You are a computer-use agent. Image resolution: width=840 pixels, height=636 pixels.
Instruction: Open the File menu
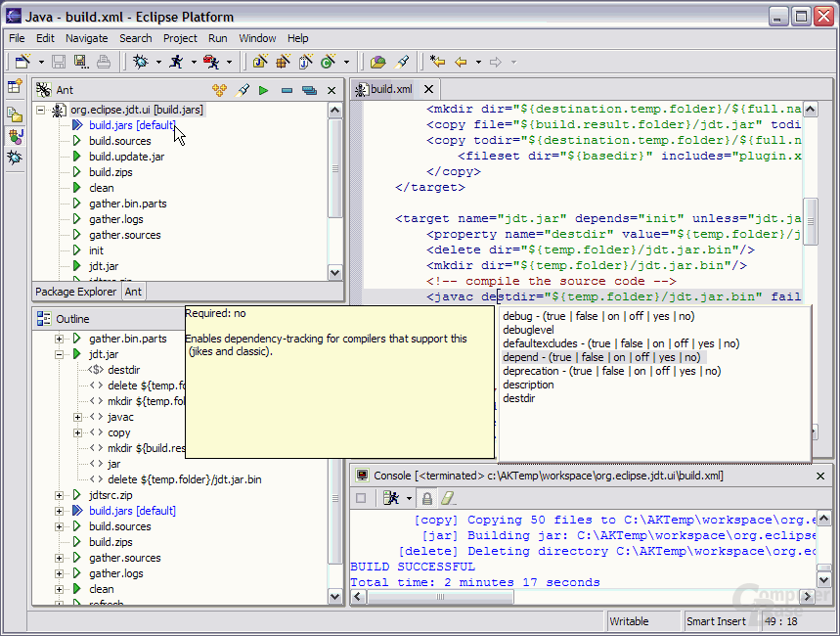(x=17, y=38)
